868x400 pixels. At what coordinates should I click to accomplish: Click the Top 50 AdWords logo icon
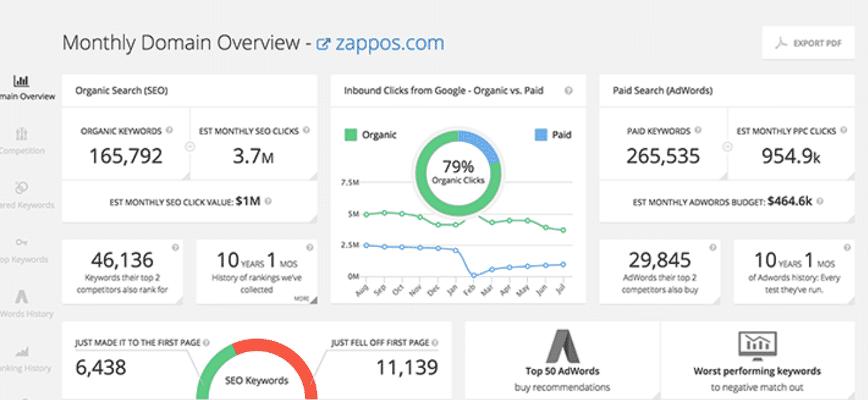[x=562, y=346]
